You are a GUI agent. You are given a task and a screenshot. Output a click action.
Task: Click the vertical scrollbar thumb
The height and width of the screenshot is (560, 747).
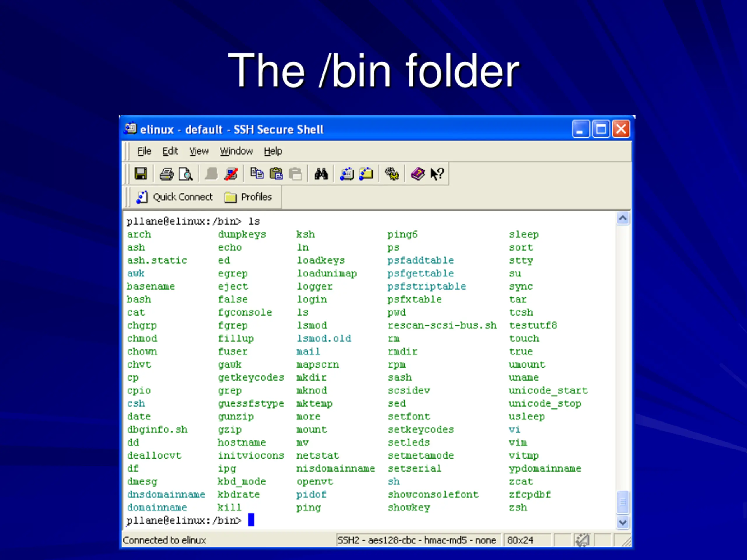[x=623, y=502]
